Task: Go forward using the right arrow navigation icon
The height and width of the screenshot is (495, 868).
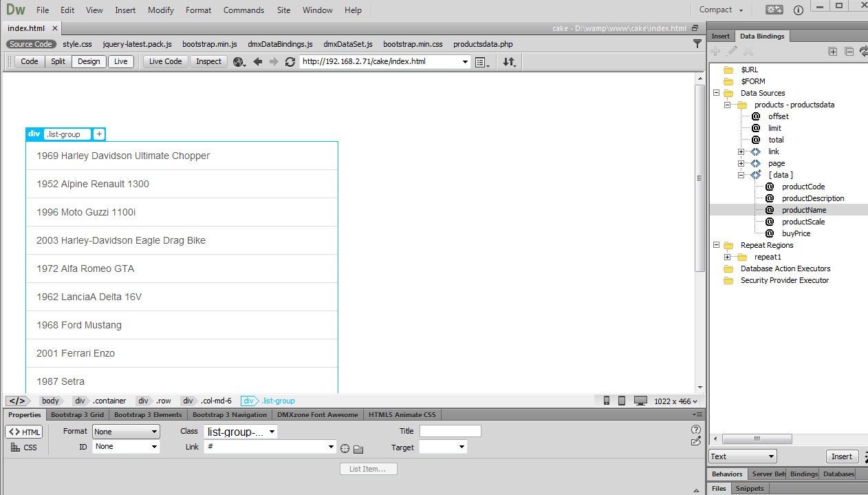Action: tap(274, 61)
